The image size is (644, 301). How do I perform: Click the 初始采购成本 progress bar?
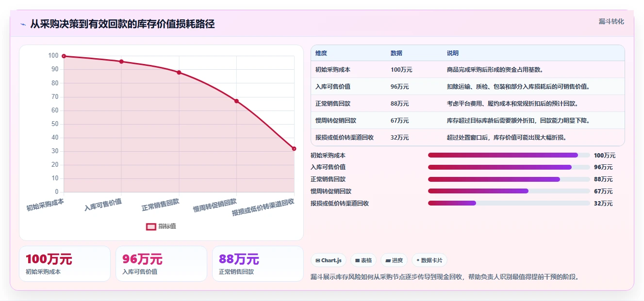click(x=509, y=155)
